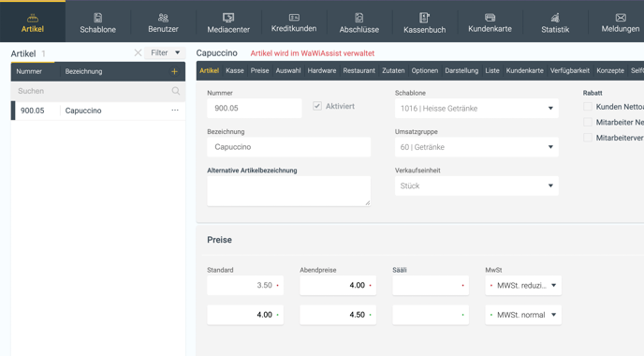Add a new article with plus icon
Image resolution: width=644 pixels, height=356 pixels.
(174, 71)
